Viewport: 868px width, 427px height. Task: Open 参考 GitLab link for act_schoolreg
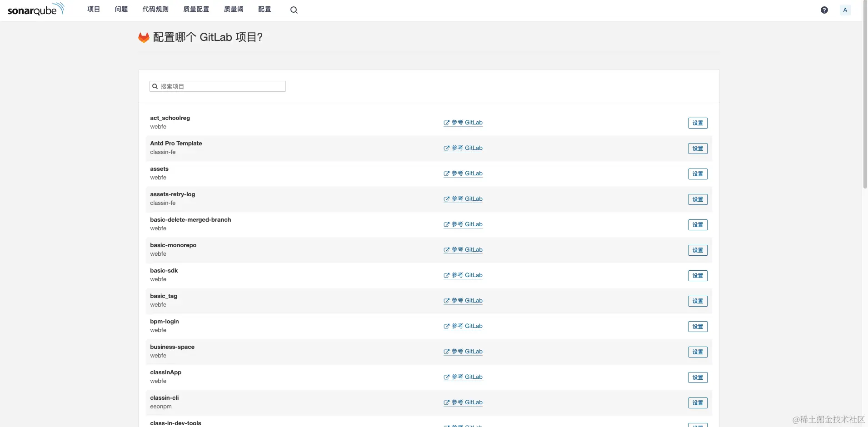point(463,123)
